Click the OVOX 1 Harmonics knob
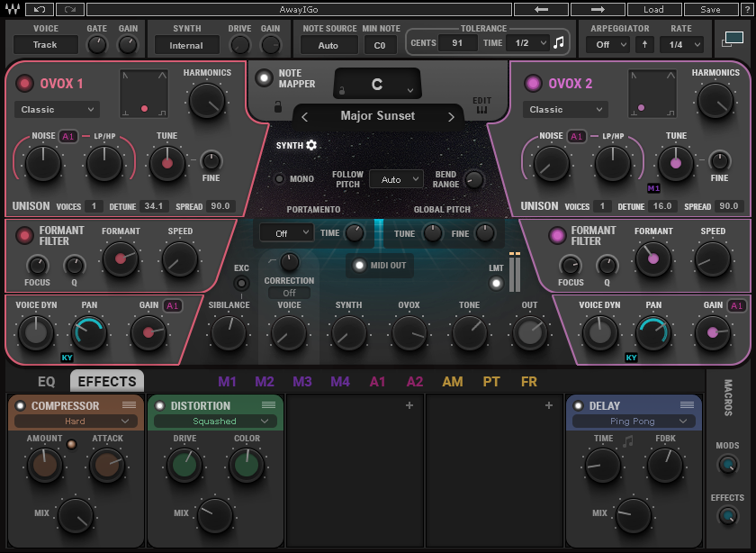Viewport: 756px width, 553px height. (207, 100)
